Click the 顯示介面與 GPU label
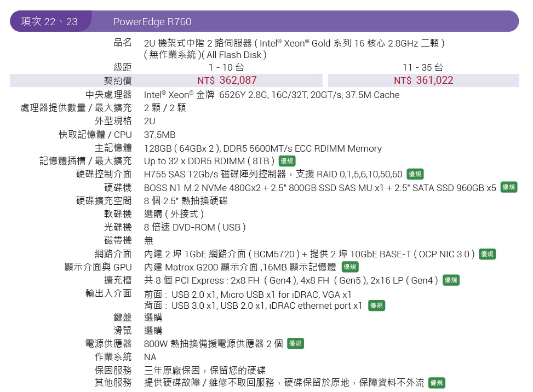 pyautogui.click(x=98, y=267)
